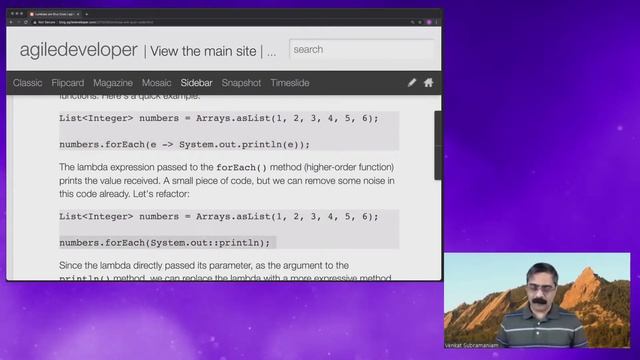Switch to Magazine view
This screenshot has height=360, width=640.
point(113,83)
